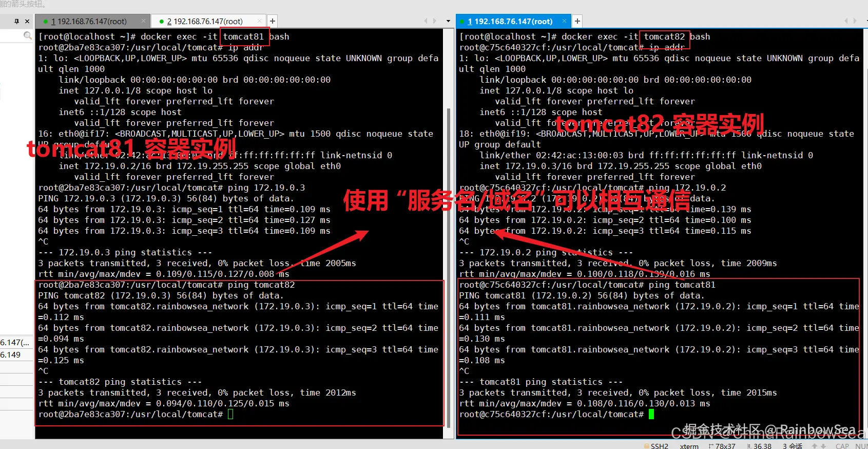
Task: Click the right-pane tab scroll right arrow
Action: coord(855,21)
